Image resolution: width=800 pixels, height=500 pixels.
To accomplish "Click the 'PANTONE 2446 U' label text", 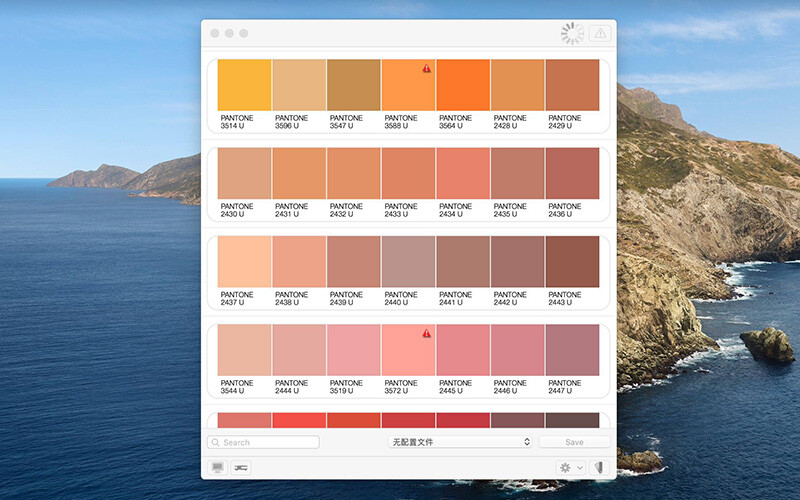I will [x=510, y=387].
